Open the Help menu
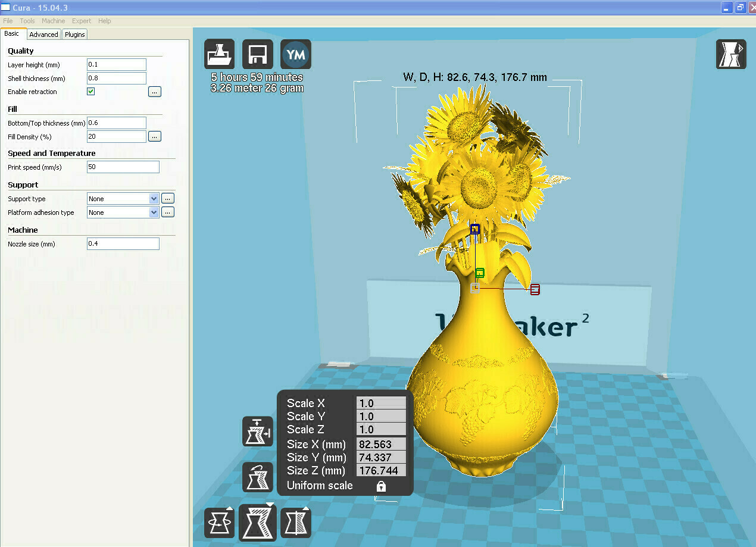Screen dimensions: 756x547 (105, 21)
